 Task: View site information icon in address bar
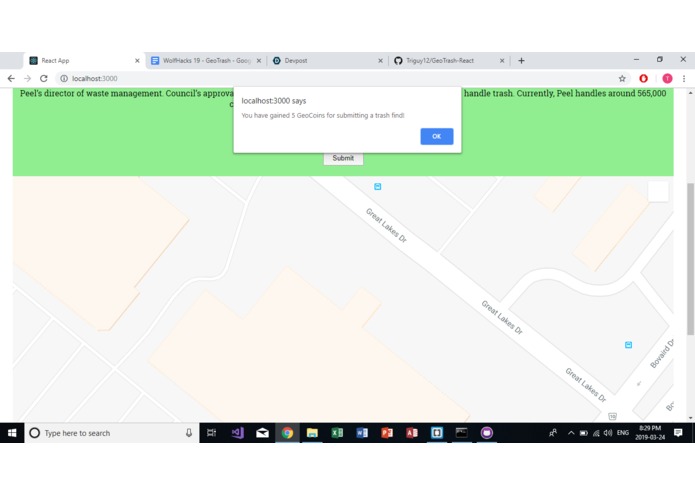tap(64, 78)
